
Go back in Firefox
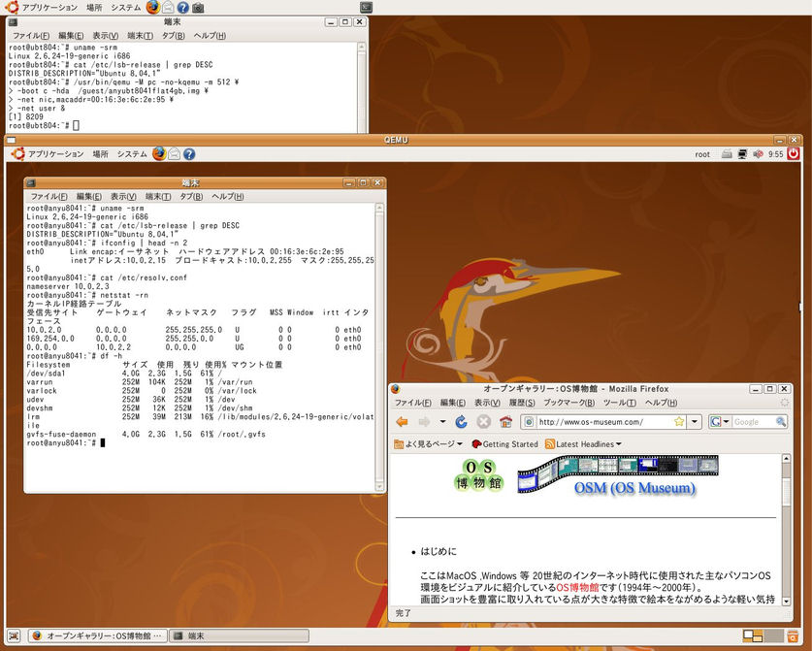pos(402,422)
